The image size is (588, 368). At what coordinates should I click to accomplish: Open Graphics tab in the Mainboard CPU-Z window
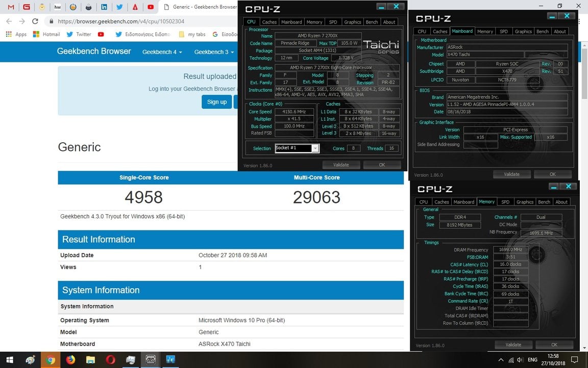click(523, 32)
